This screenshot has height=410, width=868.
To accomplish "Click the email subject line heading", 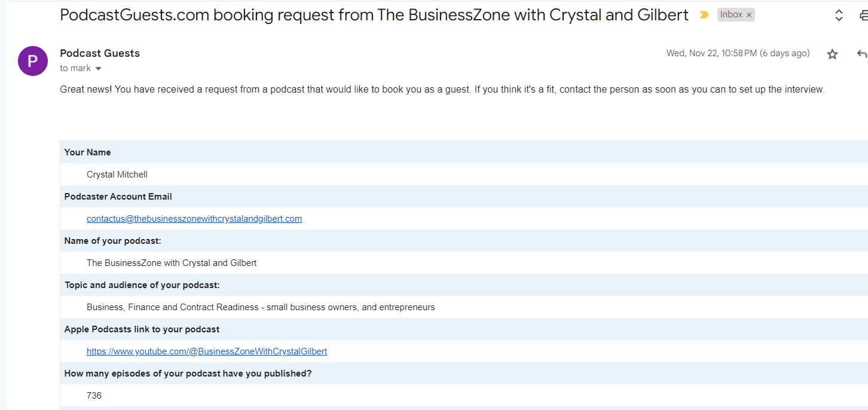I will (x=374, y=15).
